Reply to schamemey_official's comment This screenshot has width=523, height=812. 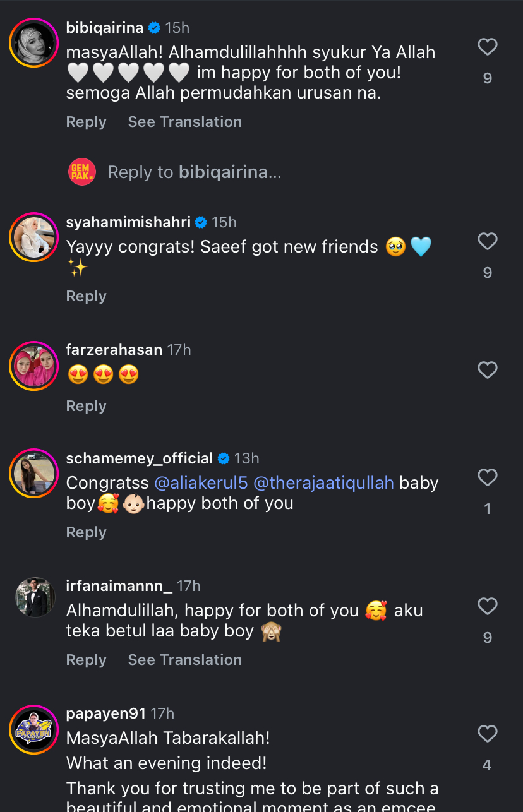point(86,532)
